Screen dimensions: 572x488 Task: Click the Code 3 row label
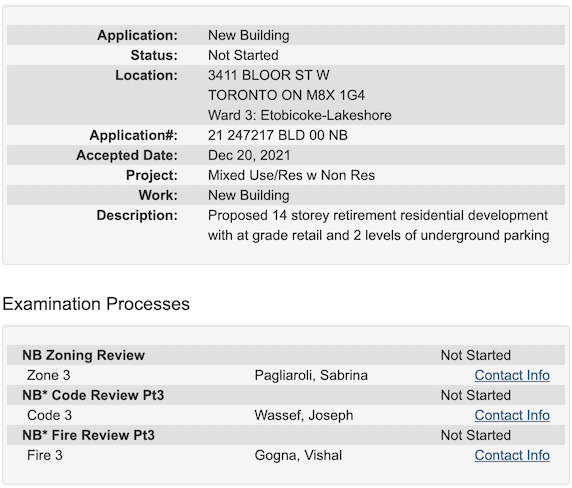(49, 415)
